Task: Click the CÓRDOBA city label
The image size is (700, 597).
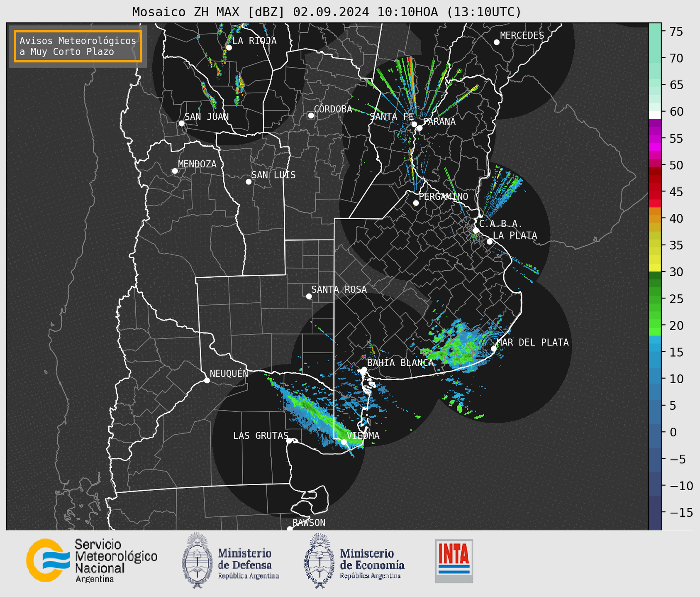Action: point(333,109)
